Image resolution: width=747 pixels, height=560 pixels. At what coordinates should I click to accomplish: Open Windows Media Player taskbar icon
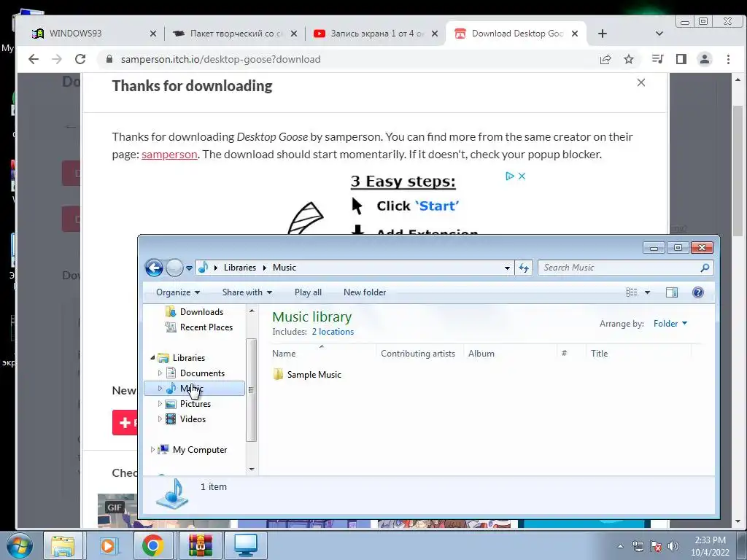tap(108, 545)
